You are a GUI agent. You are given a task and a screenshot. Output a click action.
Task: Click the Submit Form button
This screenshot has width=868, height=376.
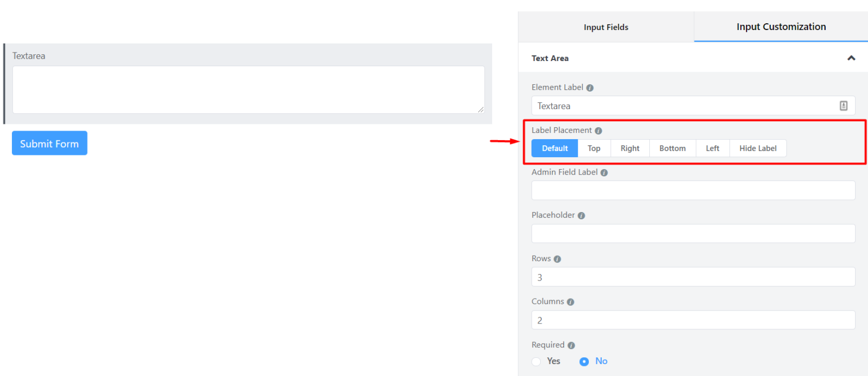coord(49,143)
